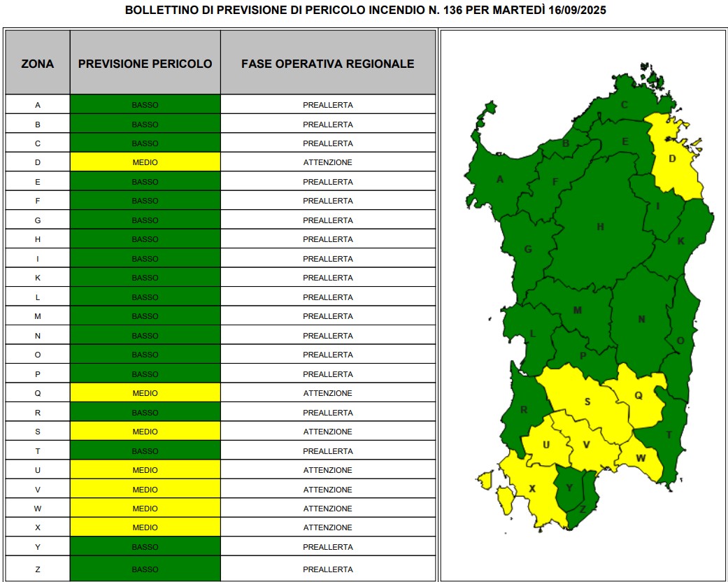
Task: Click BASSO cell in zone R row
Action: [145, 413]
